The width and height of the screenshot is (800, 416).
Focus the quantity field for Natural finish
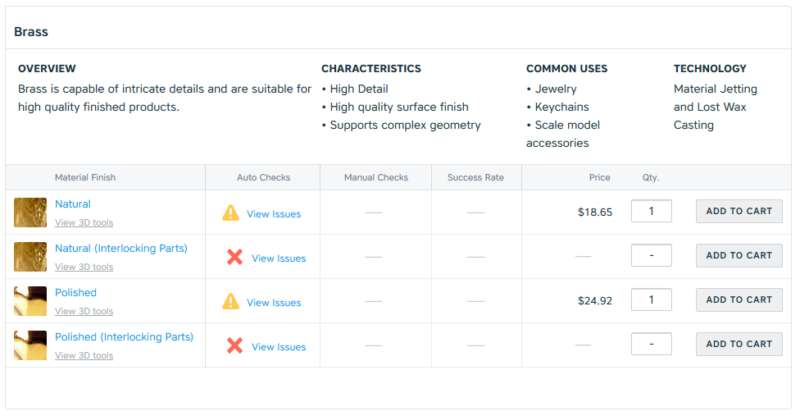(652, 211)
